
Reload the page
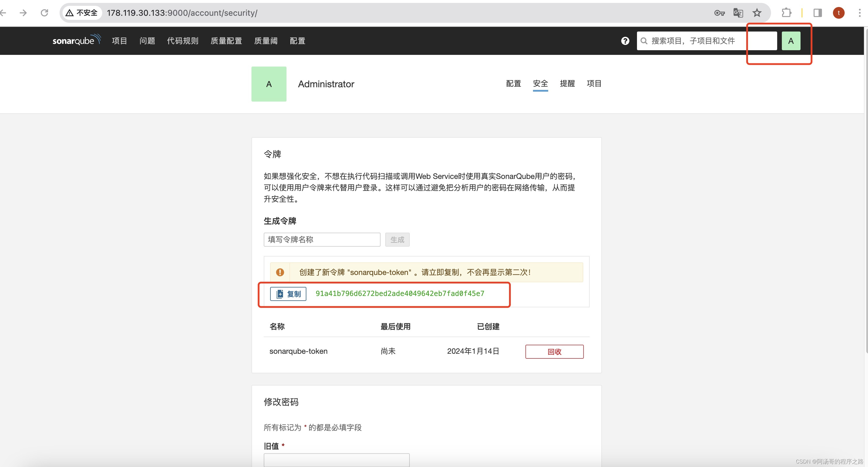(44, 13)
